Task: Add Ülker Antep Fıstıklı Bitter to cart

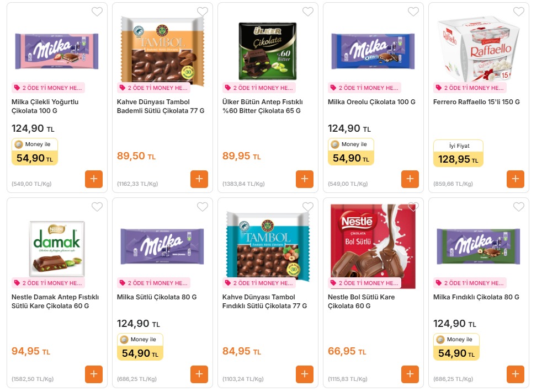Action: (x=305, y=179)
